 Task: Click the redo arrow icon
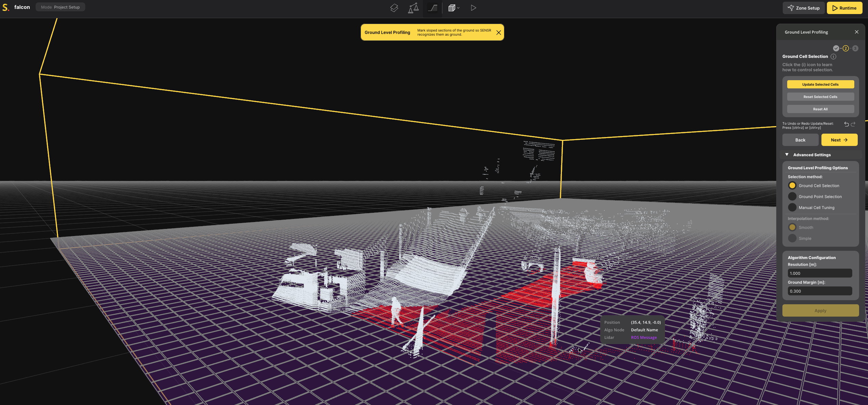point(853,124)
